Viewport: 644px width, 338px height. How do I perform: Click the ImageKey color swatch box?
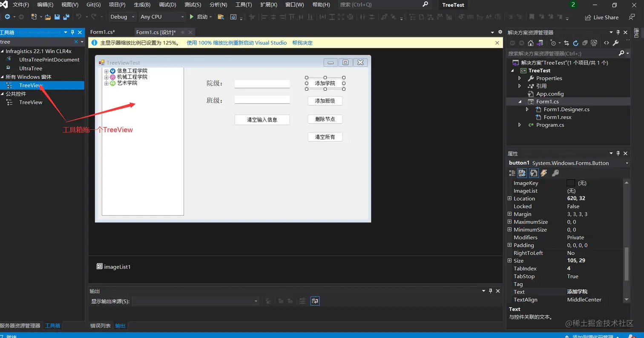[571, 183]
